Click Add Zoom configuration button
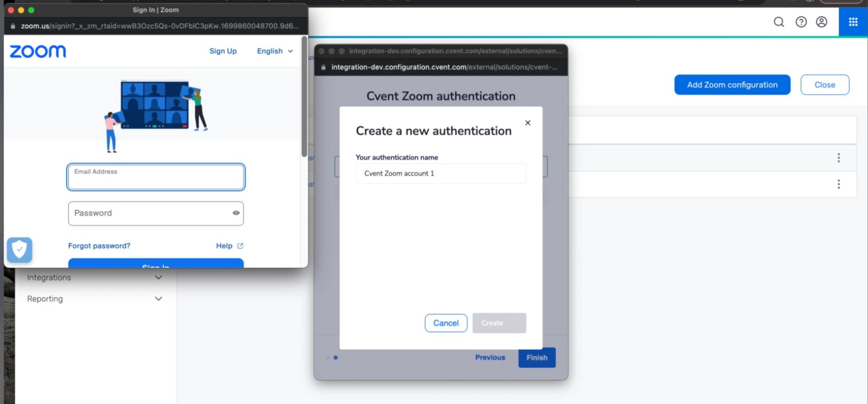Screen dimensions: 868x404 732,85
